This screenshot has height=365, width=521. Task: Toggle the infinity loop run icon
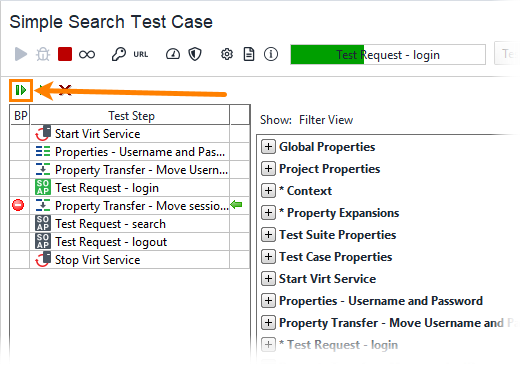(87, 54)
